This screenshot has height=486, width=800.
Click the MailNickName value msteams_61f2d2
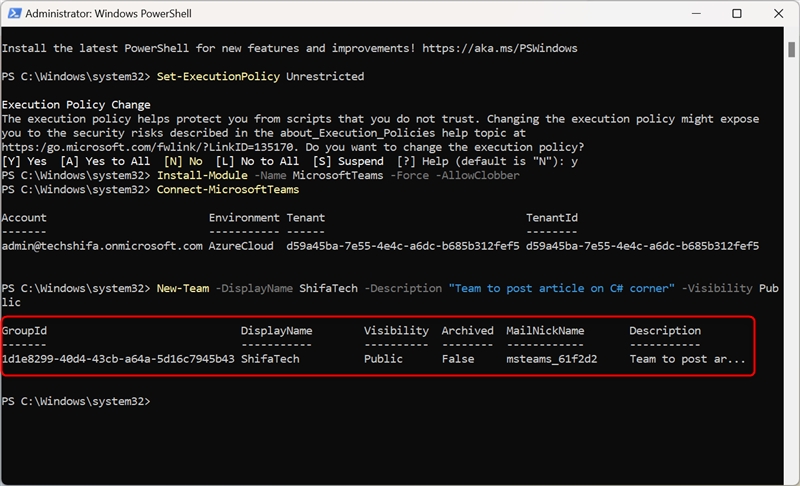coord(552,359)
